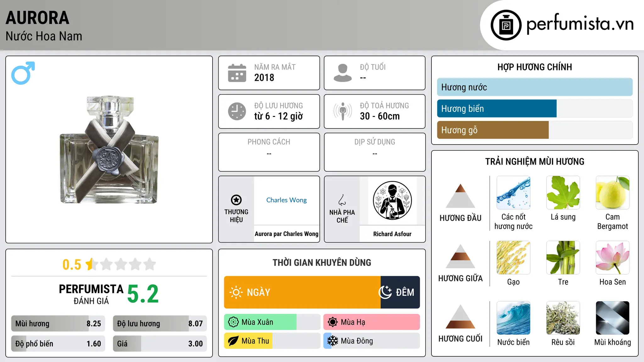Screen dimensions: 644x362
Task: Click the Hương giữa pyramid icon
Action: [460, 256]
